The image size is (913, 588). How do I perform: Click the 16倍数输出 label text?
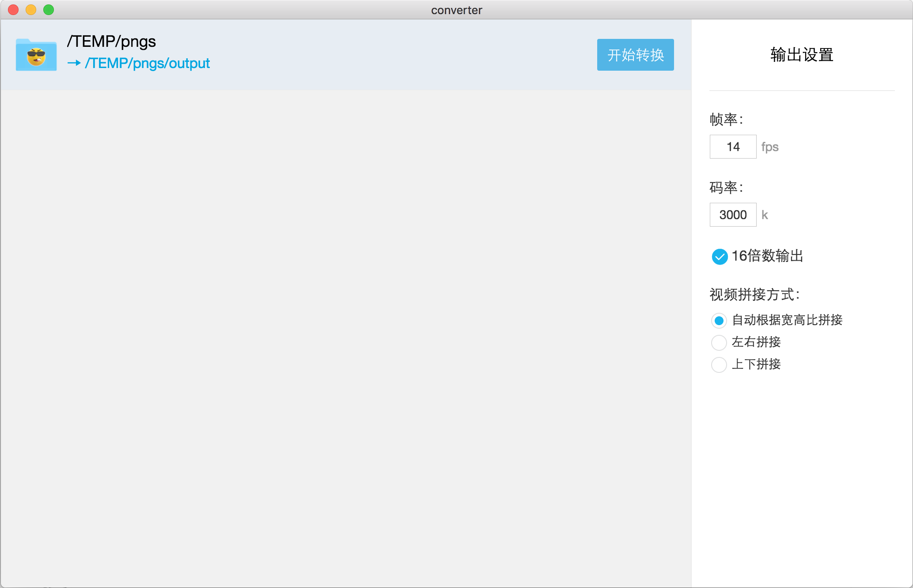[x=767, y=256]
